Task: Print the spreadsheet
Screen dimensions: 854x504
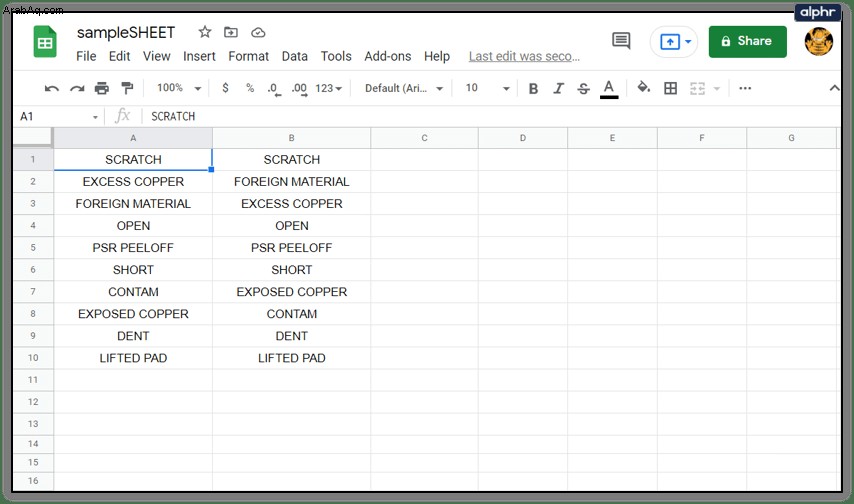Action: click(x=102, y=88)
